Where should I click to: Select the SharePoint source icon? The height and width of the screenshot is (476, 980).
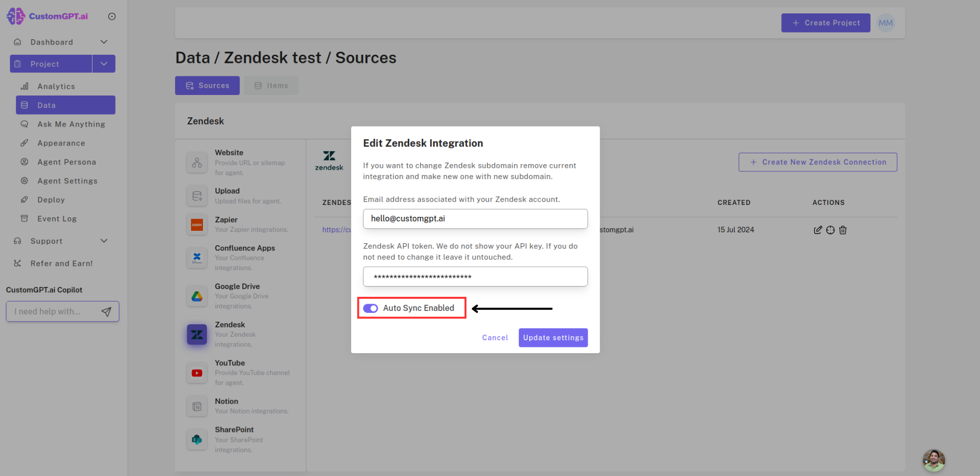pyautogui.click(x=197, y=439)
